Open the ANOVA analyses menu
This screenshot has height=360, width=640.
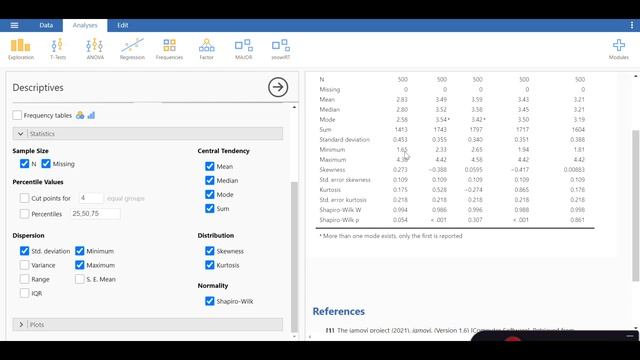pos(95,49)
